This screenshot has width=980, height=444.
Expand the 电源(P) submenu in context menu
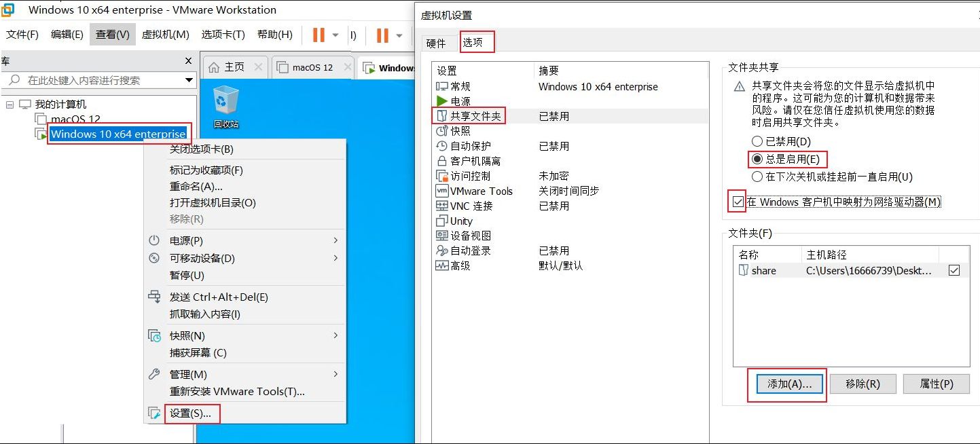point(335,240)
